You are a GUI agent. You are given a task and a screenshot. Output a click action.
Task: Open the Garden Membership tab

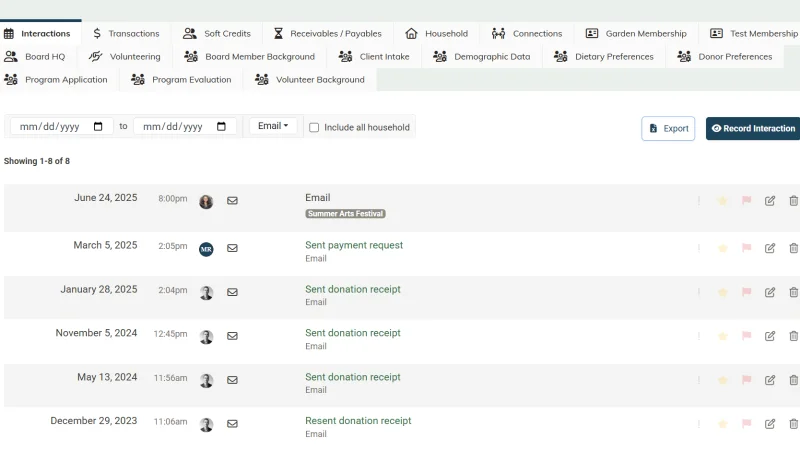636,34
